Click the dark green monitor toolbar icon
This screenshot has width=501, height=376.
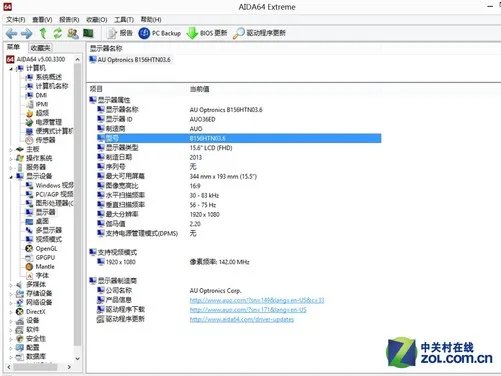(x=88, y=33)
